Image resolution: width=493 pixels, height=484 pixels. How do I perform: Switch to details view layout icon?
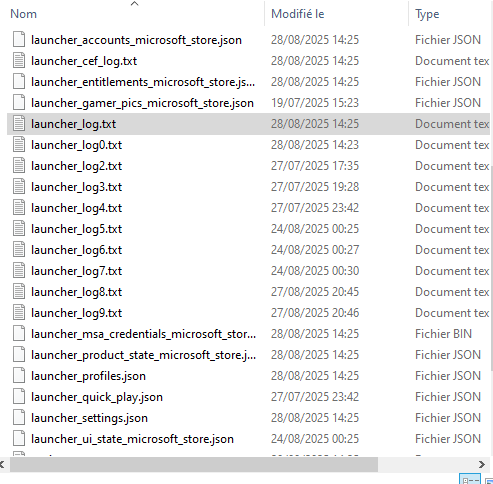click(x=470, y=479)
